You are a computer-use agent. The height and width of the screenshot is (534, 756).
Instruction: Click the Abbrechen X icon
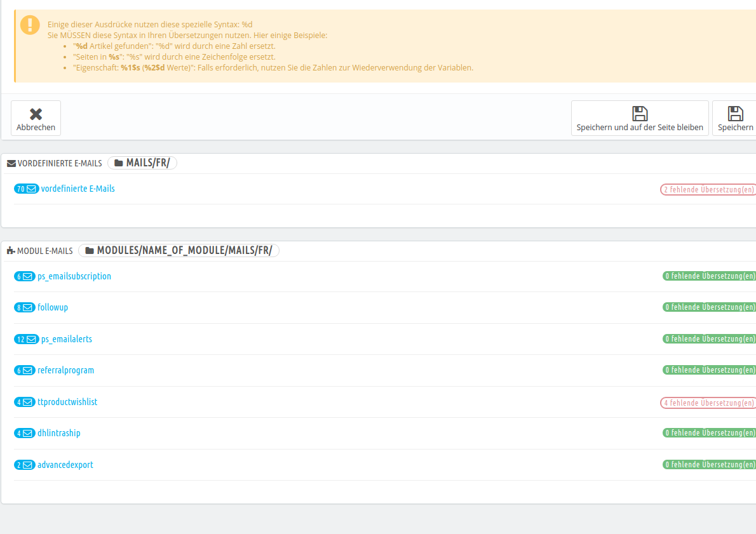tap(36, 114)
